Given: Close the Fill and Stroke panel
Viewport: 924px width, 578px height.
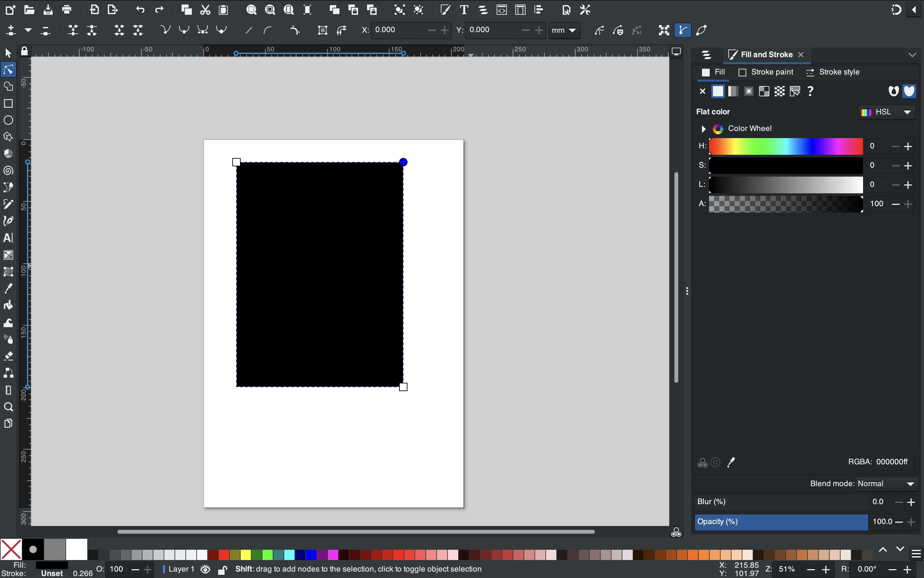Looking at the screenshot, I should pos(801,55).
